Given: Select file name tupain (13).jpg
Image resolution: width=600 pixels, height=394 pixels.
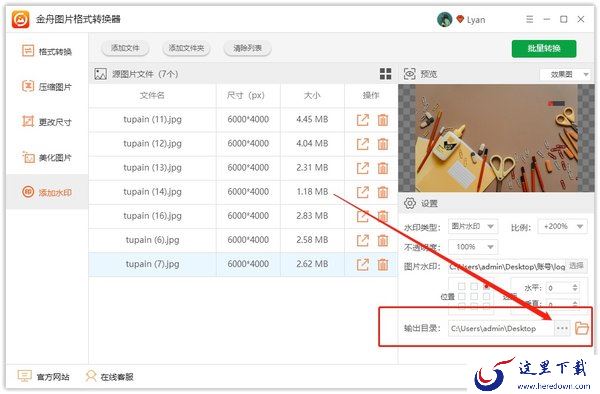Looking at the screenshot, I should (x=152, y=168).
